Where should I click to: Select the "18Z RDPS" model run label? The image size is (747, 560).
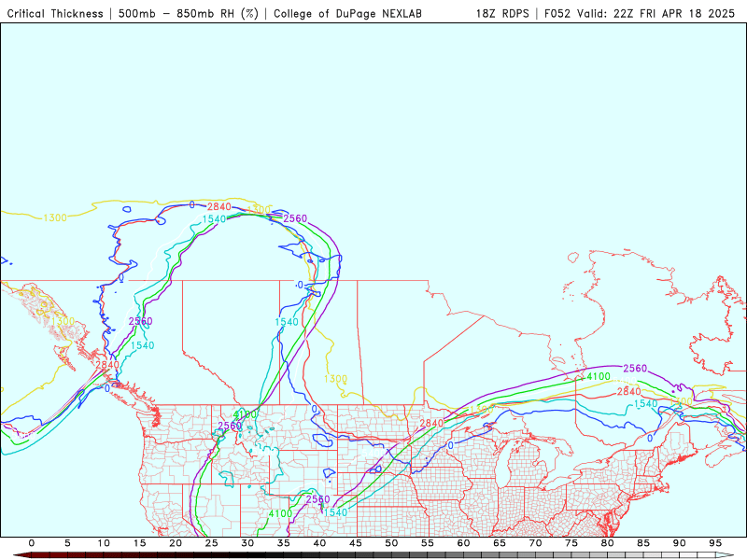502,13
